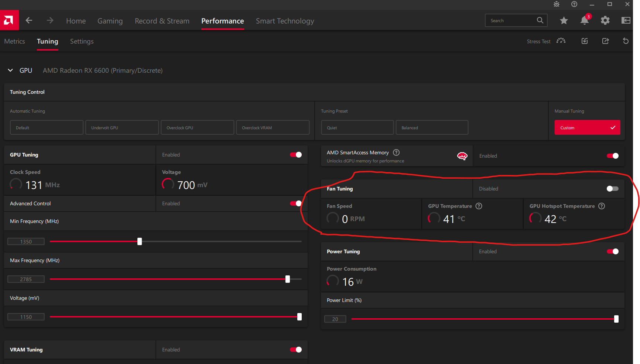The width and height of the screenshot is (640, 364).
Task: Choose the Quiet tuning preset
Action: [x=357, y=127]
